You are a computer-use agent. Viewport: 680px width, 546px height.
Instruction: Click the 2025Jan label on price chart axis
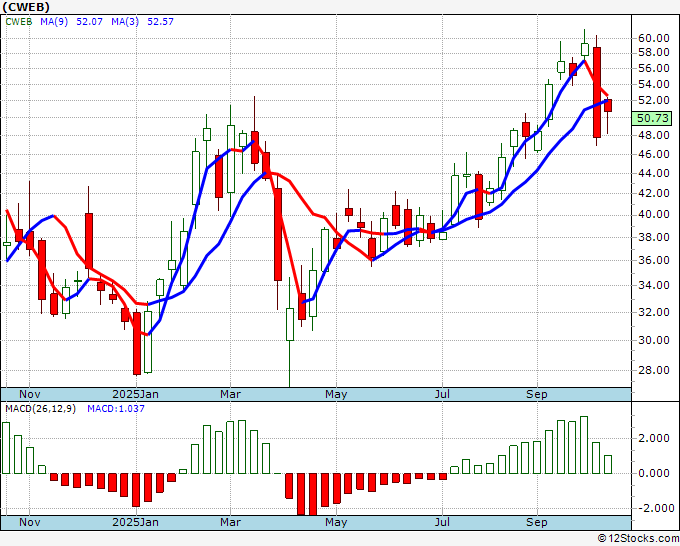coord(135,394)
